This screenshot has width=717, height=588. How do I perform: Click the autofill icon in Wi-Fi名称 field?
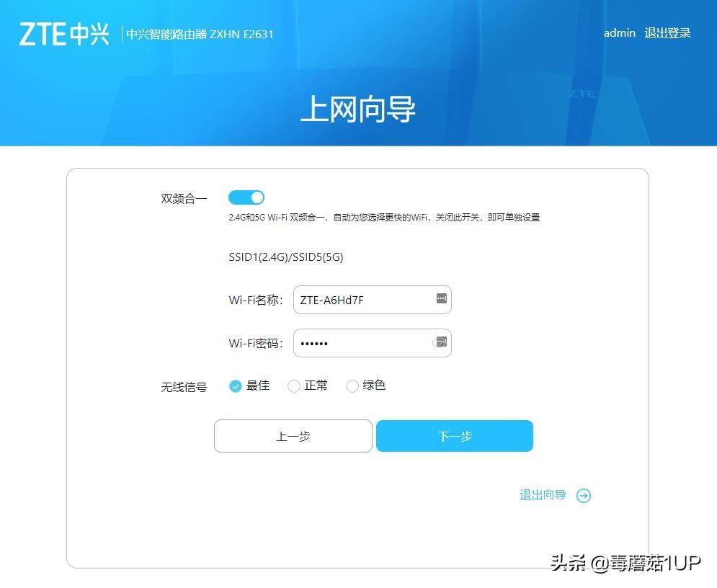click(x=441, y=298)
